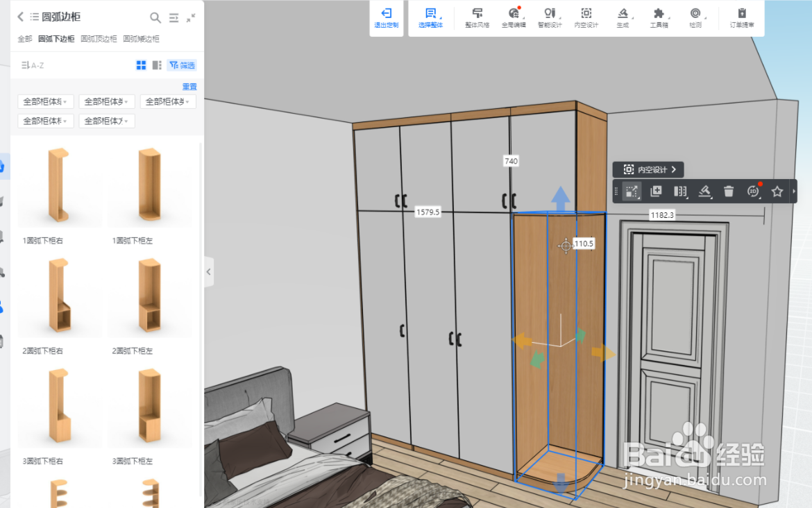The image size is (812, 508).
Task: Open the first 全部柜体 filter dropdown in the top row
Action: [x=46, y=101]
